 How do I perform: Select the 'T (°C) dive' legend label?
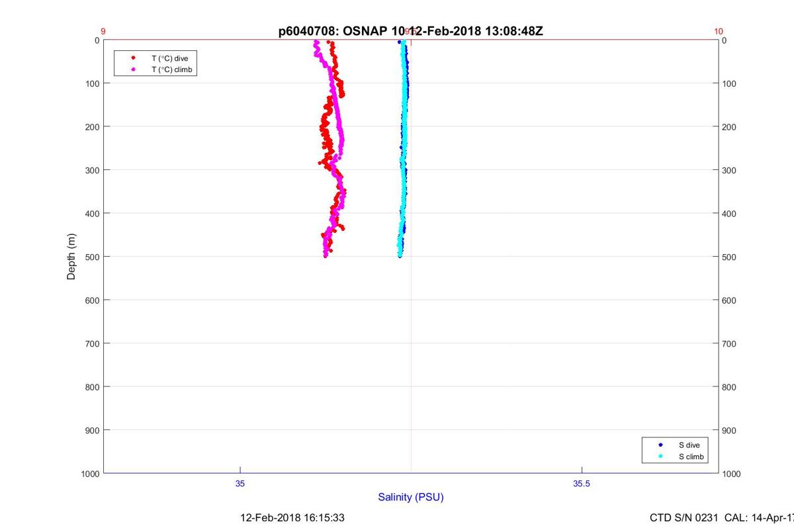pyautogui.click(x=170, y=58)
